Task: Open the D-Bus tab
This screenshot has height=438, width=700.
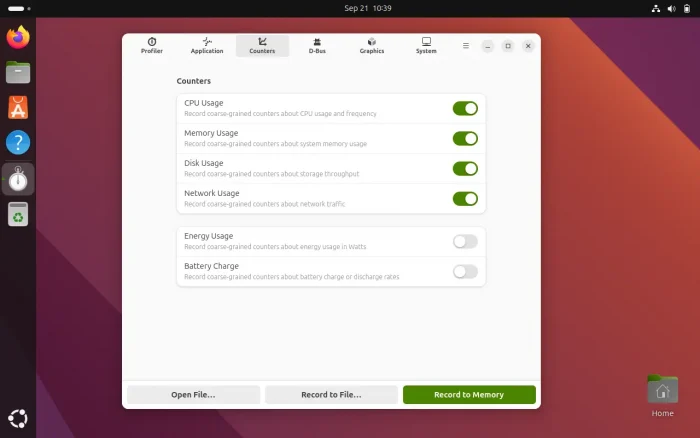Action: click(x=317, y=46)
